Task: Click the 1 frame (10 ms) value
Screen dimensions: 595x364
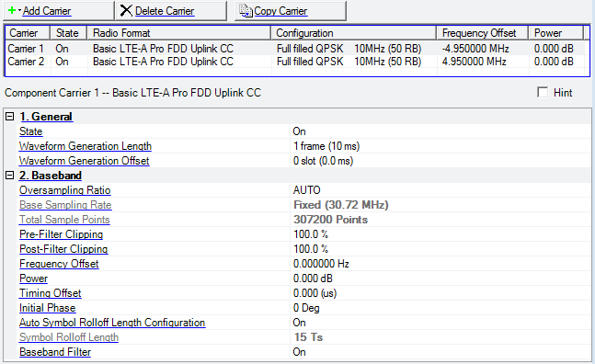Action: tap(326, 146)
